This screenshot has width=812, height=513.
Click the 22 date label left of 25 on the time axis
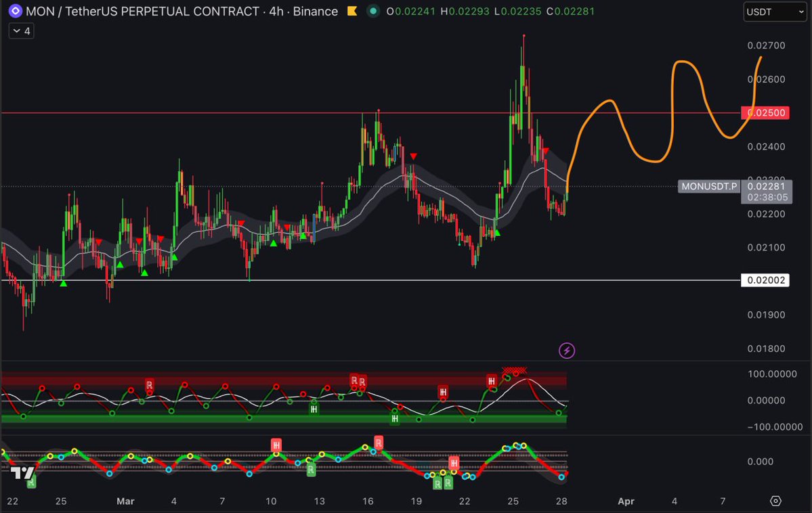coord(12,501)
